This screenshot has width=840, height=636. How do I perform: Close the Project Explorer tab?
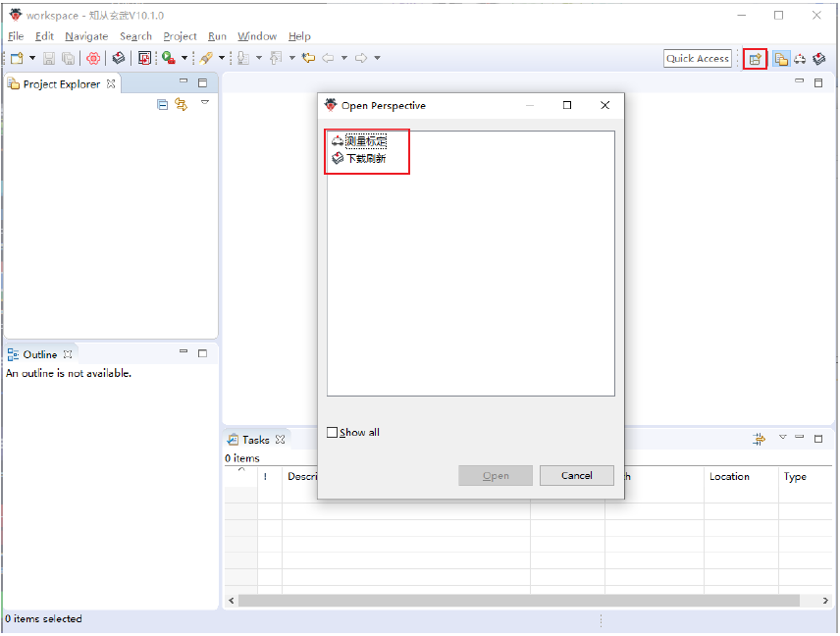coord(111,83)
